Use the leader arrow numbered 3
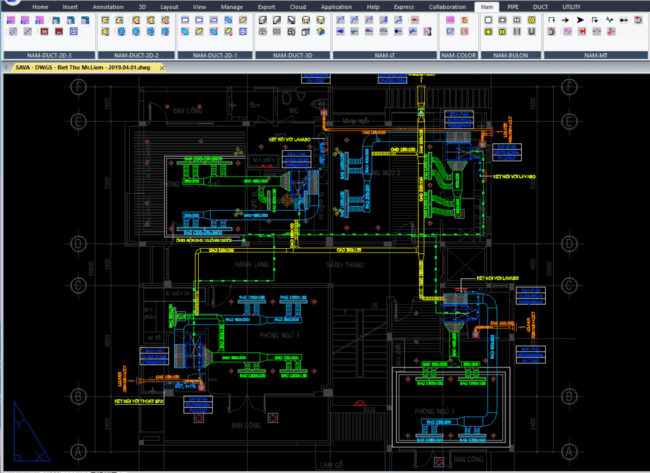Image resolution: width=650 pixels, height=473 pixels. click(369, 20)
